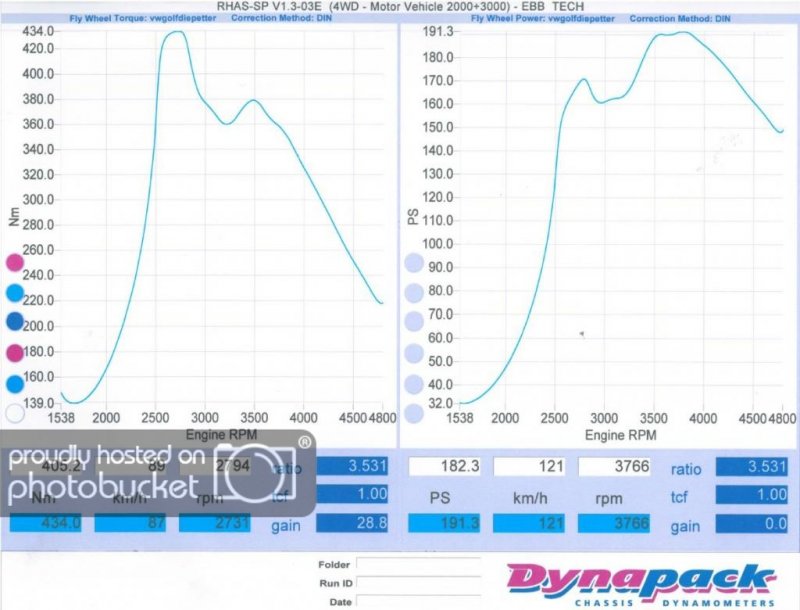Click the 2731 rpm torque field

214,522
